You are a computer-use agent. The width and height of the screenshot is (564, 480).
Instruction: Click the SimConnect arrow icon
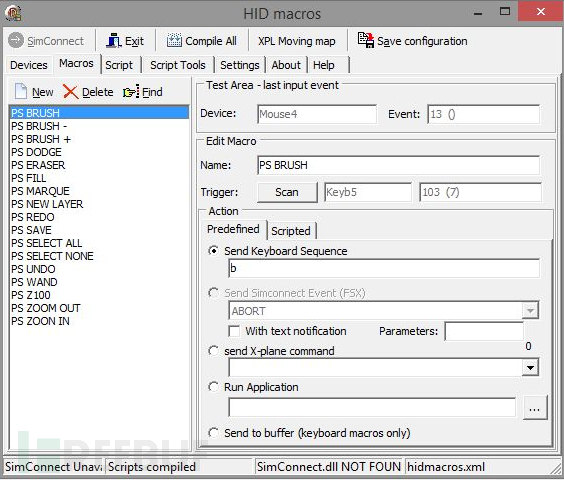tap(16, 40)
